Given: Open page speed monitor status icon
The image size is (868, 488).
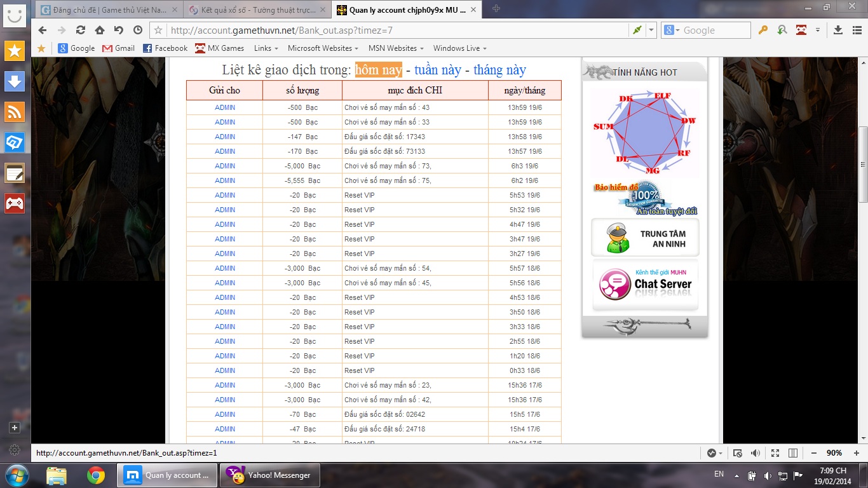Looking at the screenshot, I should click(711, 453).
